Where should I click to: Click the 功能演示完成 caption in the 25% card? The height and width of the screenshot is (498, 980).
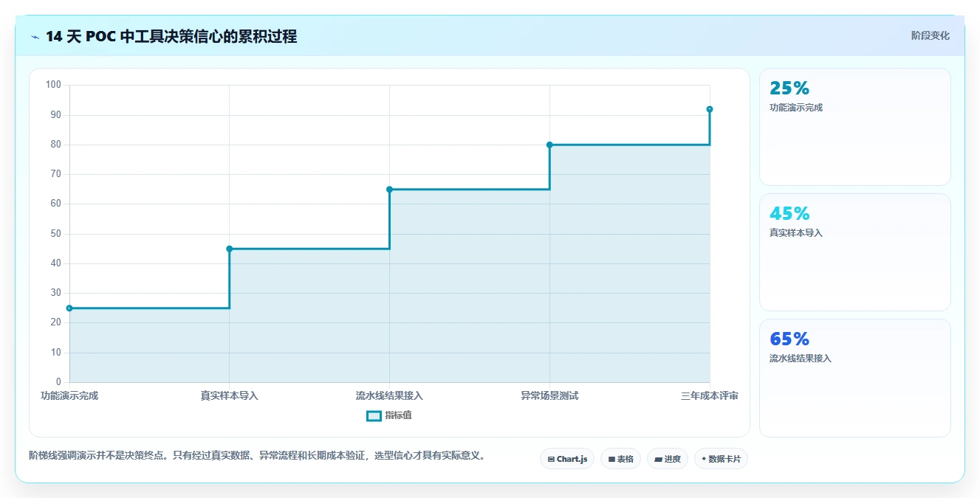coord(796,108)
